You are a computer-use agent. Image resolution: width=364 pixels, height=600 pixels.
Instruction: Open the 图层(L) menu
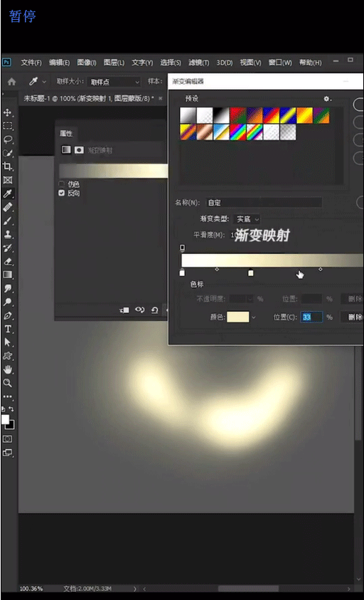114,63
